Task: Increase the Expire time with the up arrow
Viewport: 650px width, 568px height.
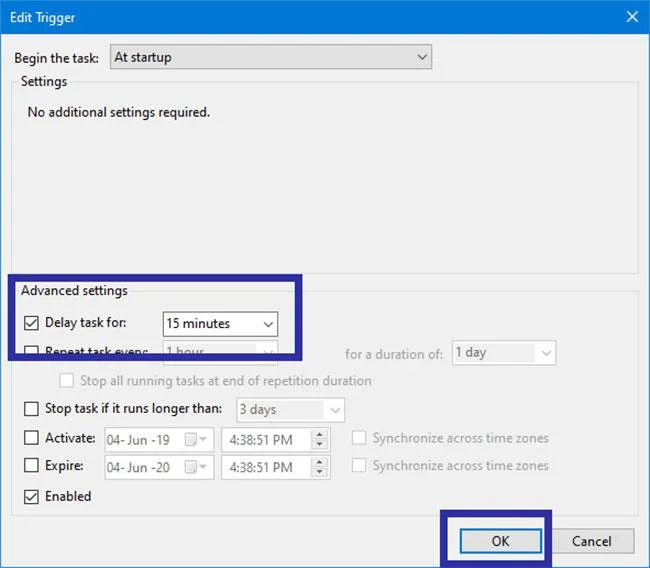Action: coord(319,462)
